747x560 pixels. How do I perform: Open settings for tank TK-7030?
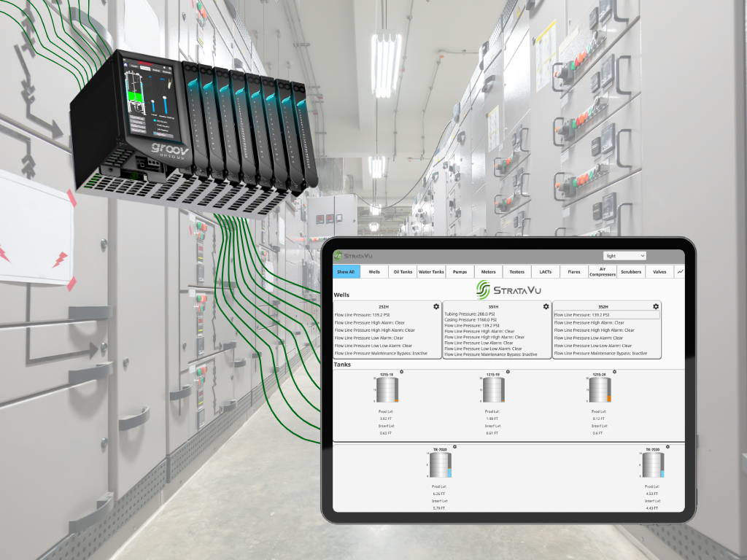click(667, 447)
